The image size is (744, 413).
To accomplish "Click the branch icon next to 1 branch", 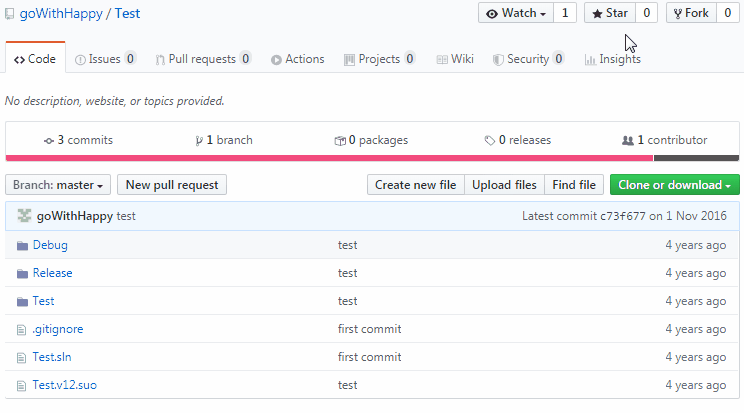I will (199, 141).
